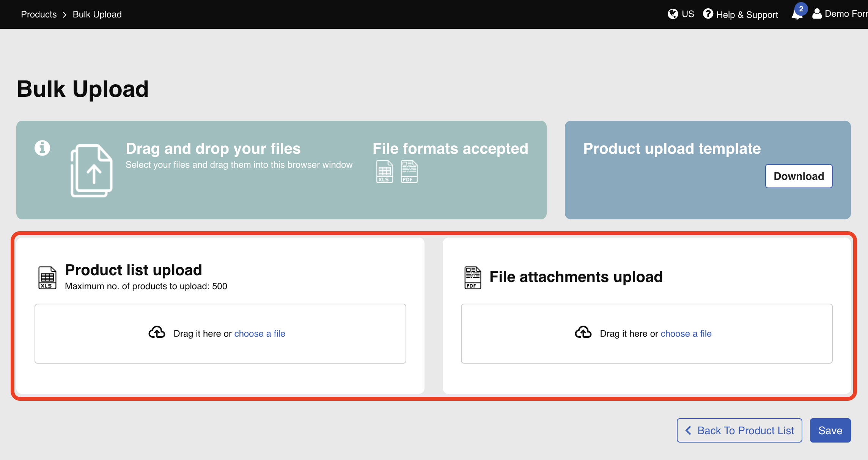Click the PDF icon beside File attachments upload
Viewport: 868px width, 460px height.
pos(473,277)
